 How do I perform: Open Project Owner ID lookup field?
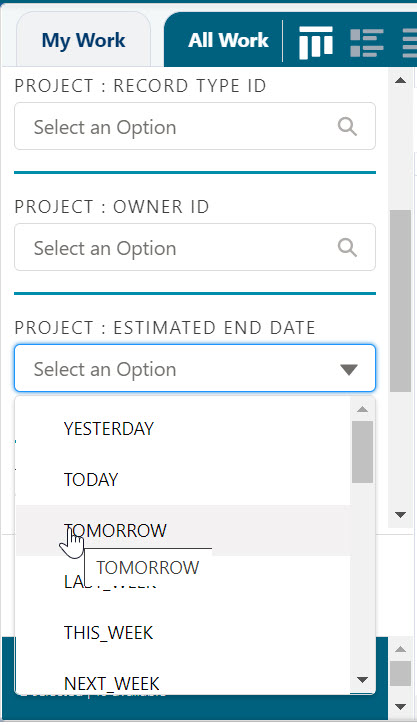pos(195,247)
